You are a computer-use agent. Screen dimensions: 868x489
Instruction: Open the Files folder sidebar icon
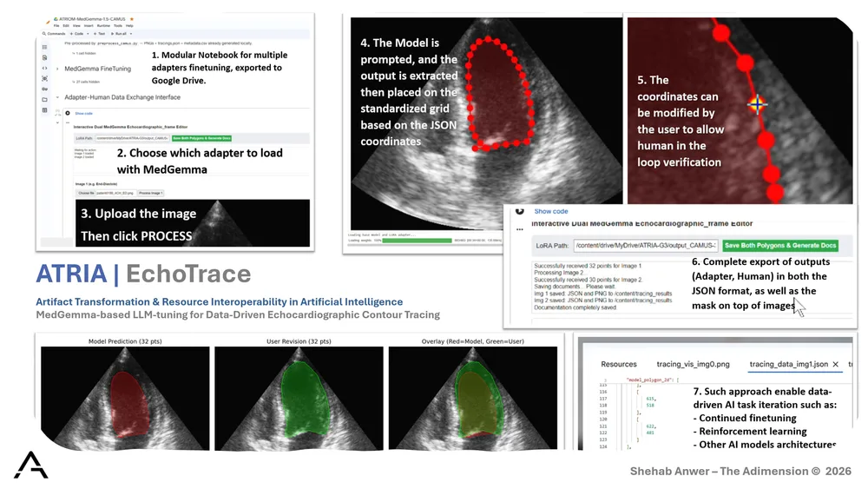(45, 99)
